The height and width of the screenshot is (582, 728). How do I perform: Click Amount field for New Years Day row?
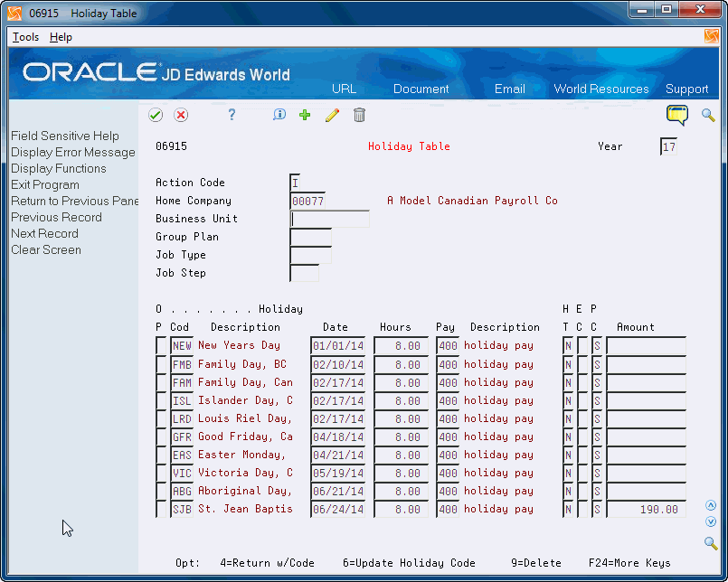647,346
